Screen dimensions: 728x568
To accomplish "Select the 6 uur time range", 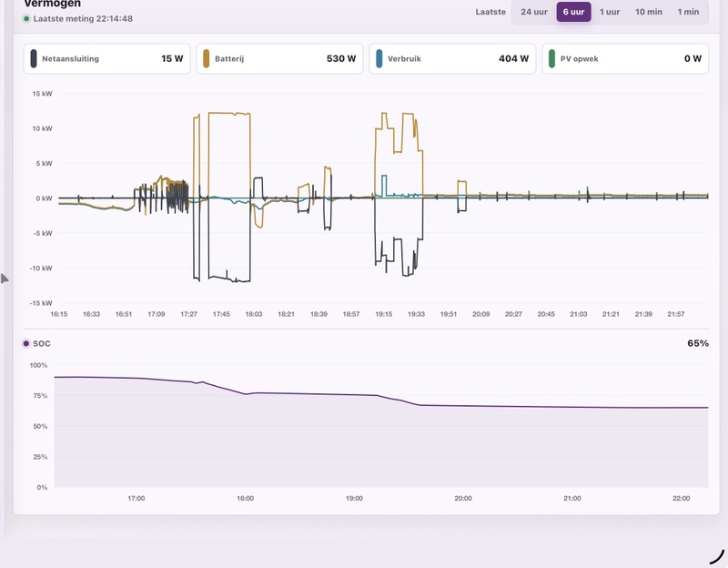I will tap(573, 12).
